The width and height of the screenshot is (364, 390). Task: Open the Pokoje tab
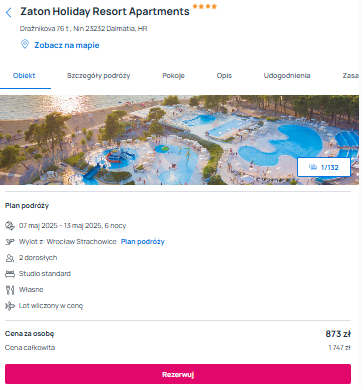pyautogui.click(x=173, y=76)
